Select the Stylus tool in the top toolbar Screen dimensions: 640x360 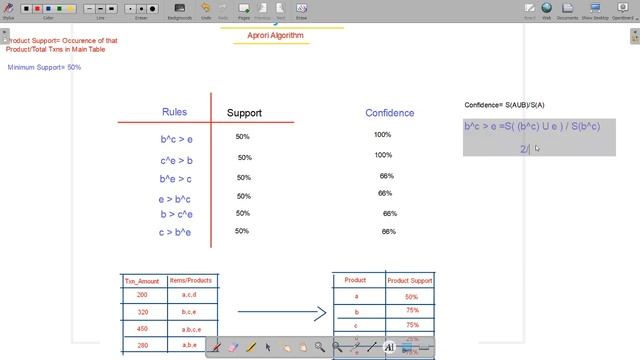click(8, 10)
